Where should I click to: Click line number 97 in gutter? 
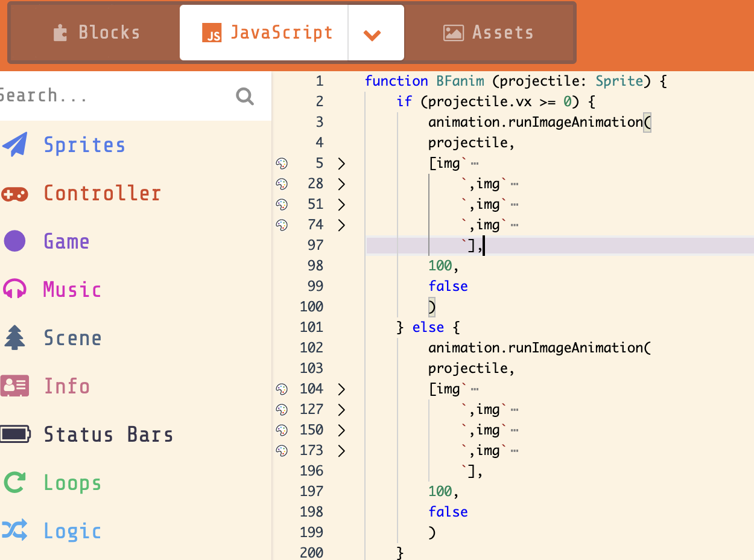point(315,245)
